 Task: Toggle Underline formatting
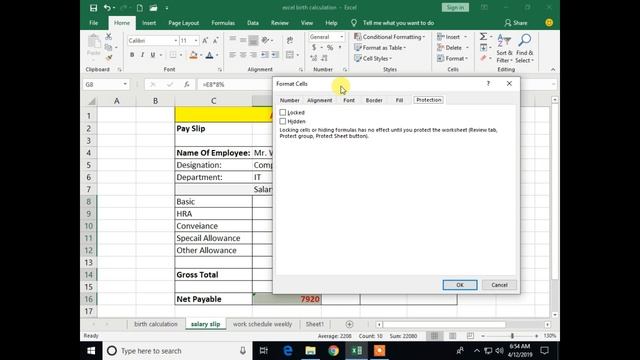click(x=153, y=55)
